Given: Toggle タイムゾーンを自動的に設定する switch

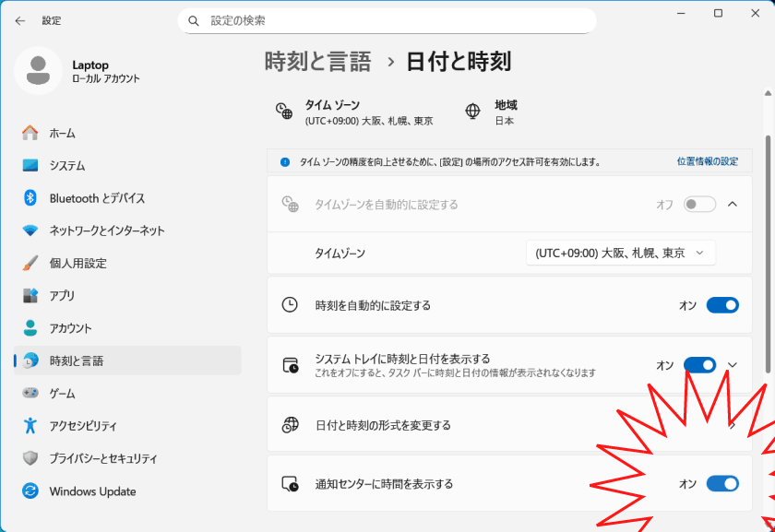Looking at the screenshot, I should (699, 204).
